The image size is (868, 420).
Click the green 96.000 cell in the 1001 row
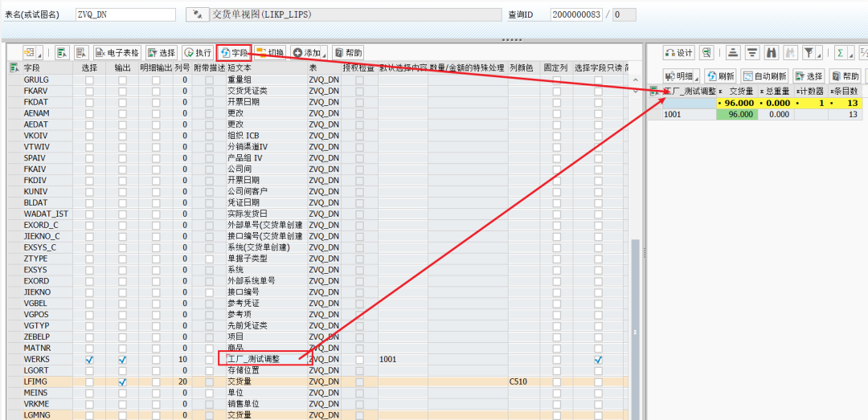point(735,114)
